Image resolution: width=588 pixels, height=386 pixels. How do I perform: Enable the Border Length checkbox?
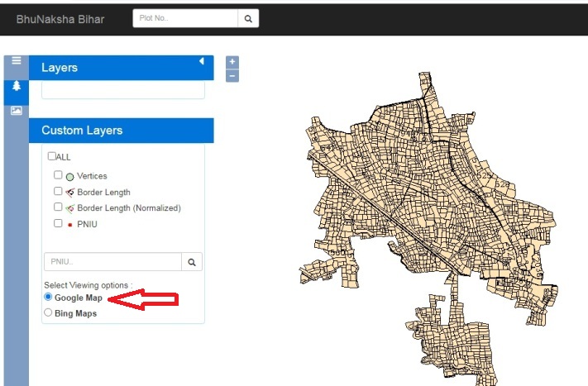(58, 191)
